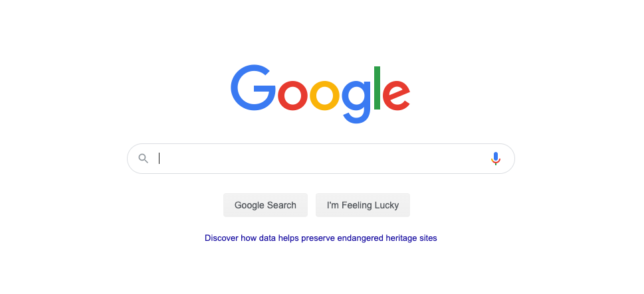Click the yellow letter o in the logo
Viewport: 644px width, 294px height.
pyautogui.click(x=325, y=96)
